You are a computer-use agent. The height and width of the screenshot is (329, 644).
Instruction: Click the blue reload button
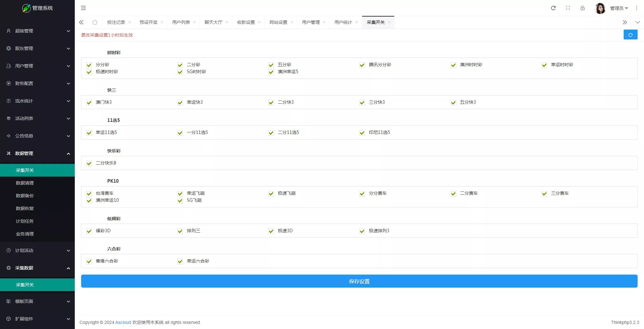coord(630,35)
